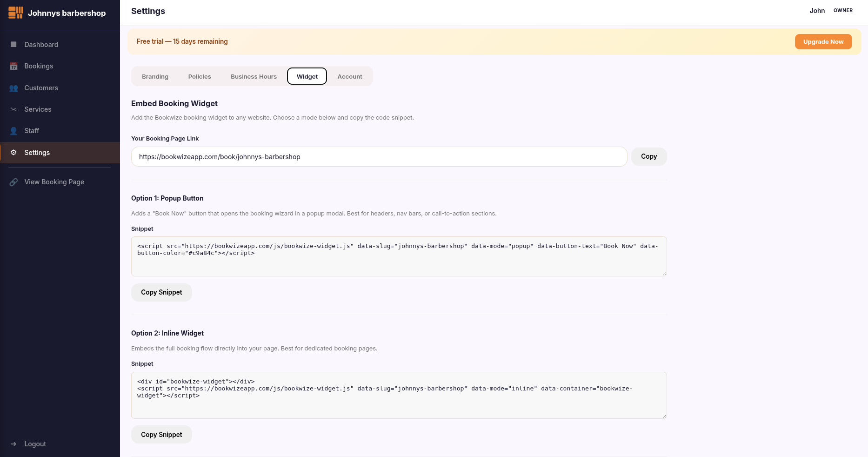
Task: Click the free trial remaining text
Action: tap(182, 41)
